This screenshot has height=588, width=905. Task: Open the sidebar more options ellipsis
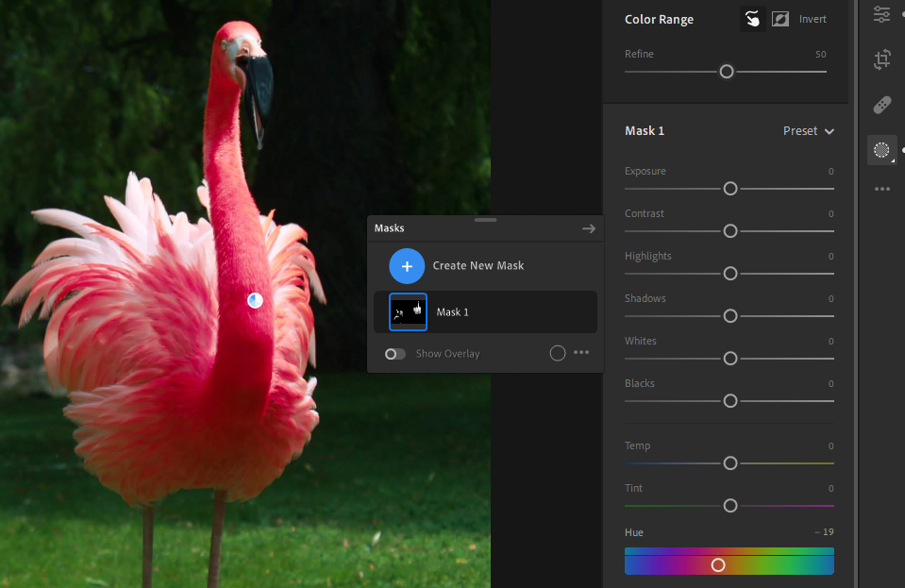pos(882,189)
